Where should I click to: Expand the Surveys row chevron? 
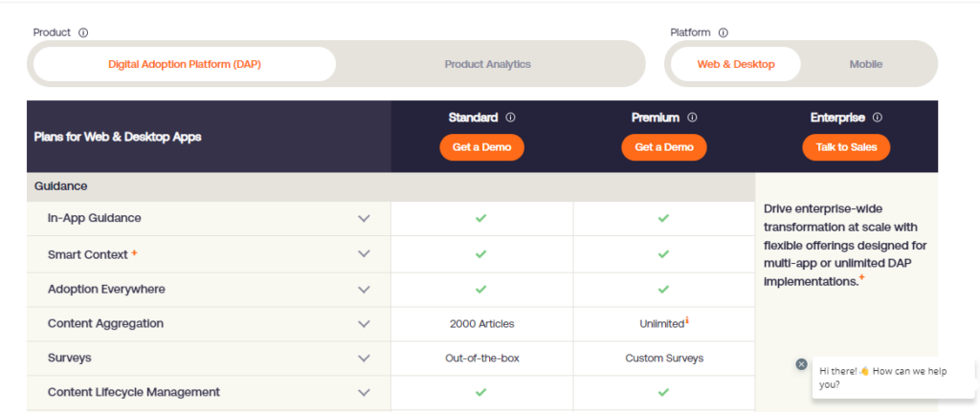pyautogui.click(x=364, y=358)
